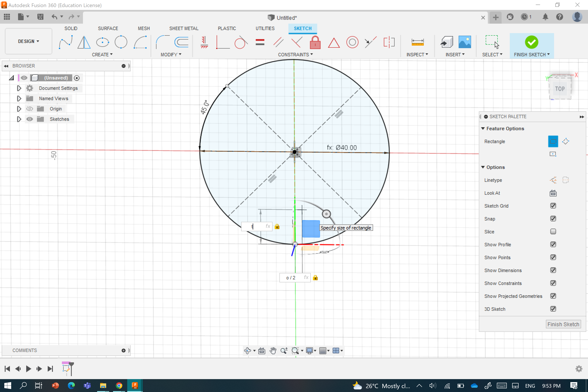Image resolution: width=588 pixels, height=392 pixels.
Task: Select the Fillet tool in Modify
Action: [162, 42]
